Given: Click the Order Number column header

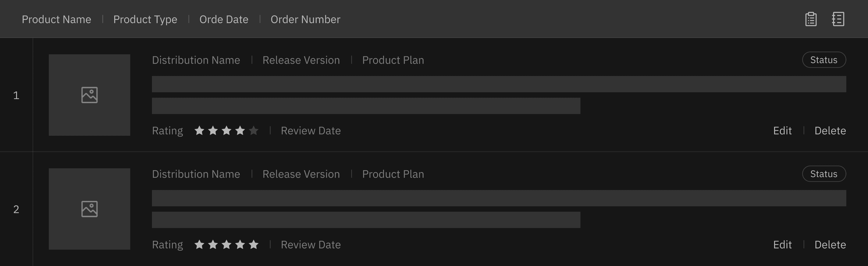Looking at the screenshot, I should [x=305, y=20].
